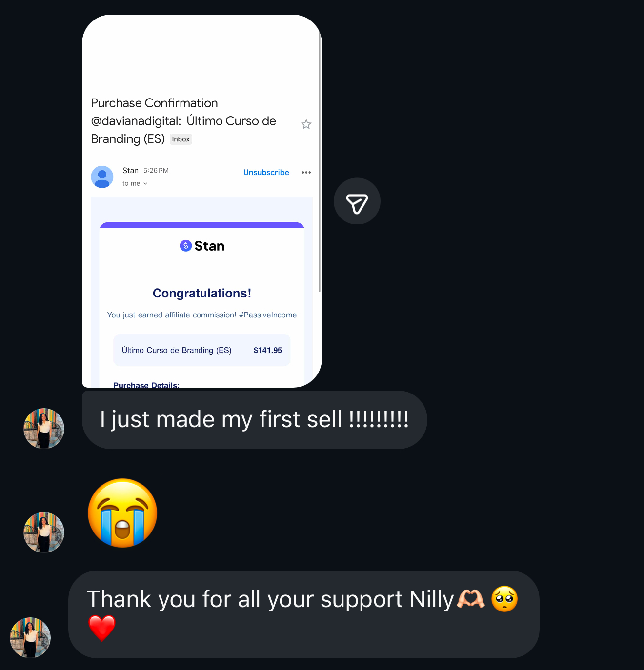644x670 pixels.
Task: Tap the Stan sender name
Action: pos(130,170)
